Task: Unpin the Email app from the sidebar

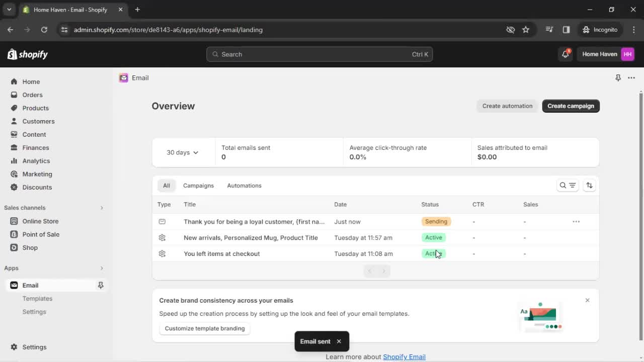Action: coord(101,285)
